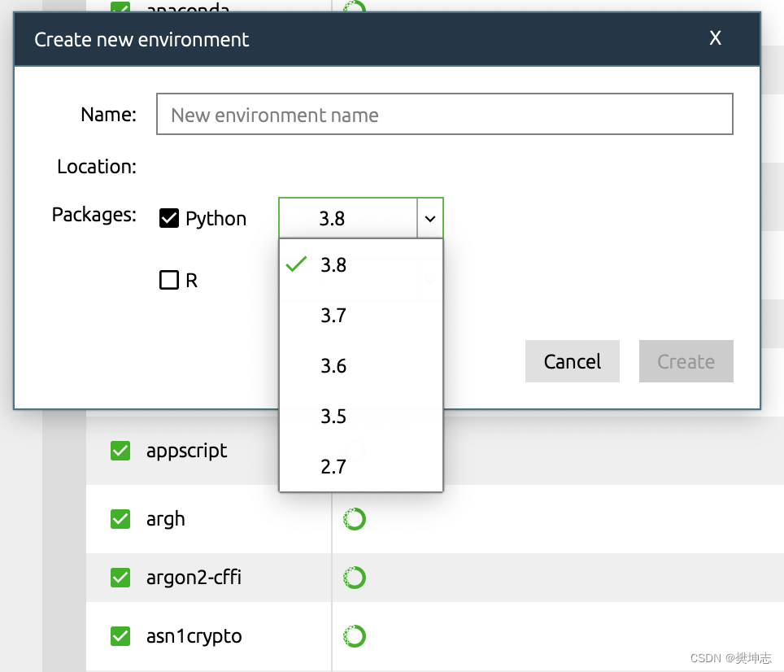Click the Anaconda channel icon beside argh
The image size is (784, 672).
[355, 519]
